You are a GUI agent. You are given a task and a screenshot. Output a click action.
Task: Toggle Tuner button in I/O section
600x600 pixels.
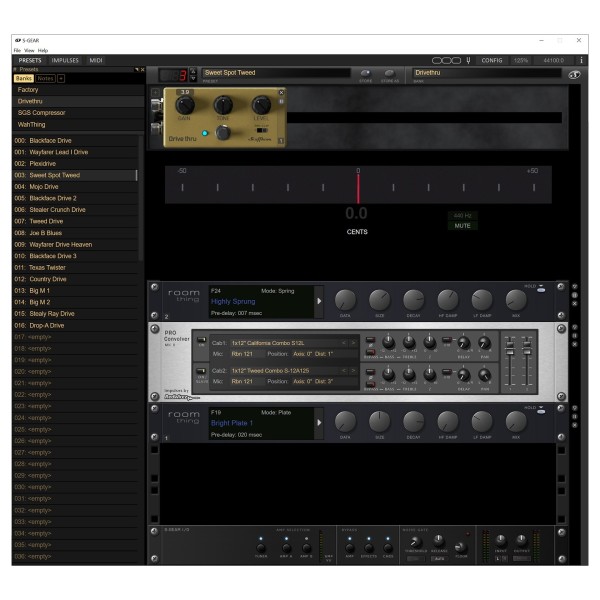(261, 548)
